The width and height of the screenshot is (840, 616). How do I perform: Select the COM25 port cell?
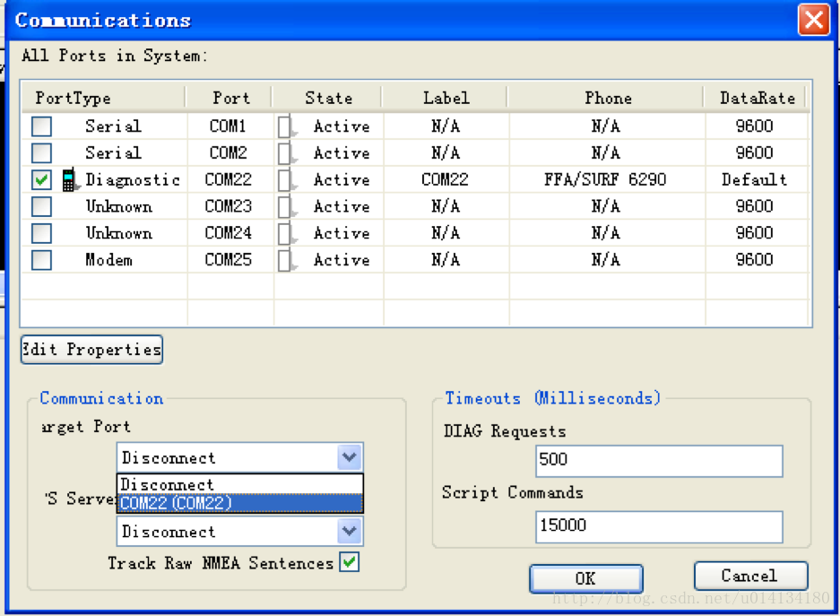(229, 260)
